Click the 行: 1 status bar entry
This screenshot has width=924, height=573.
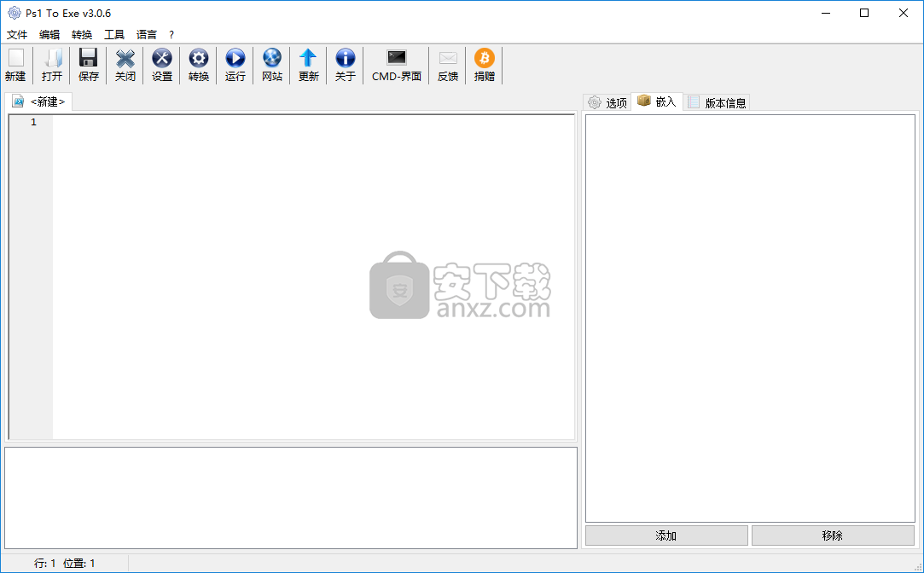pyautogui.click(x=44, y=564)
